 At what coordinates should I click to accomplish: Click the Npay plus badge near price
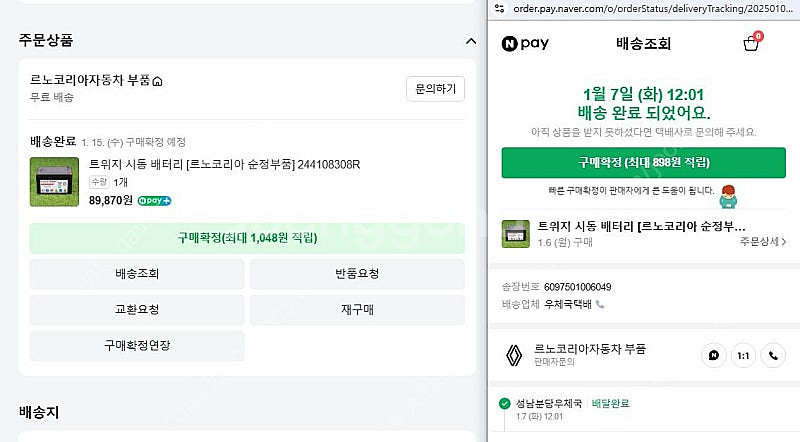(x=155, y=201)
